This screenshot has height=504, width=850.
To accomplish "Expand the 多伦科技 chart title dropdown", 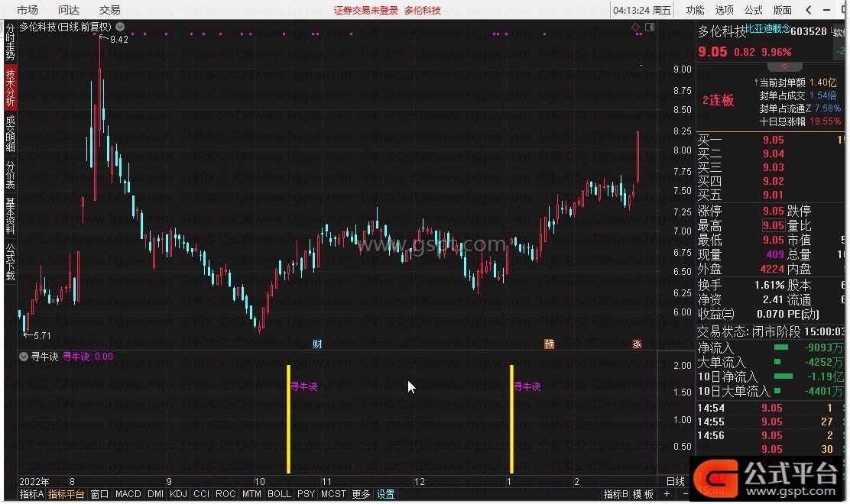I will click(x=120, y=27).
